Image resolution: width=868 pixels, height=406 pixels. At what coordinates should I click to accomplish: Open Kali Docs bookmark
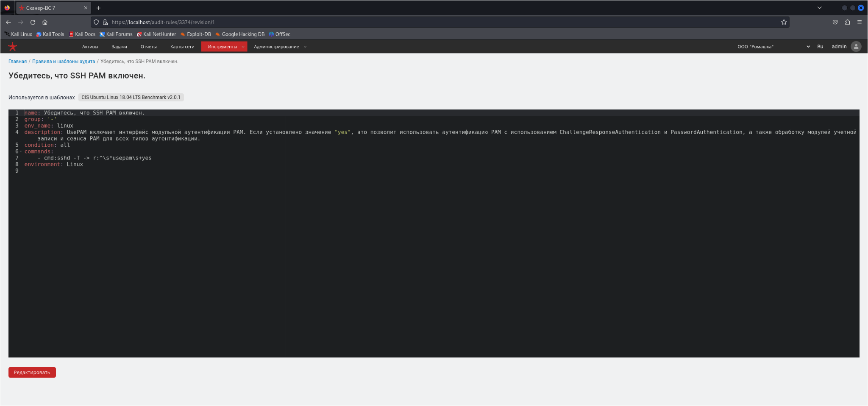[x=82, y=34]
